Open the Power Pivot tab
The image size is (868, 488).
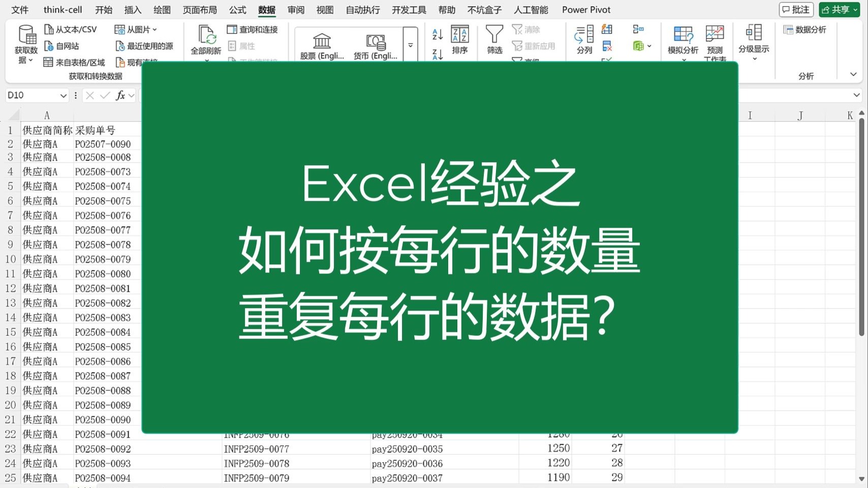tap(585, 10)
